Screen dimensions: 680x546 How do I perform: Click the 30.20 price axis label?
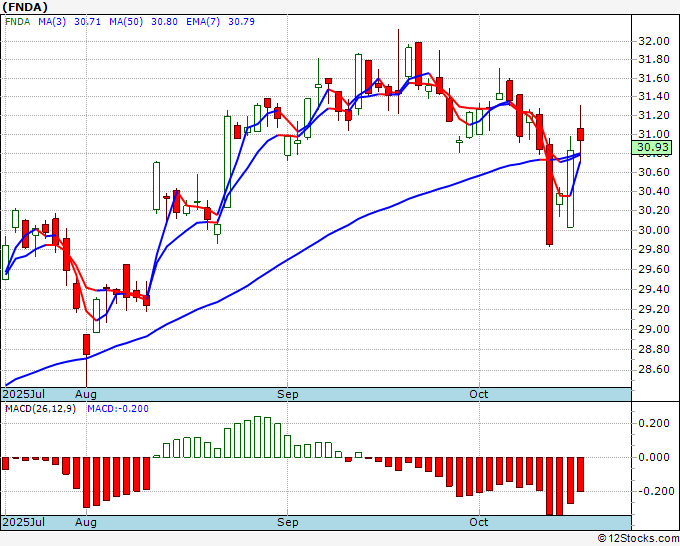coord(654,210)
